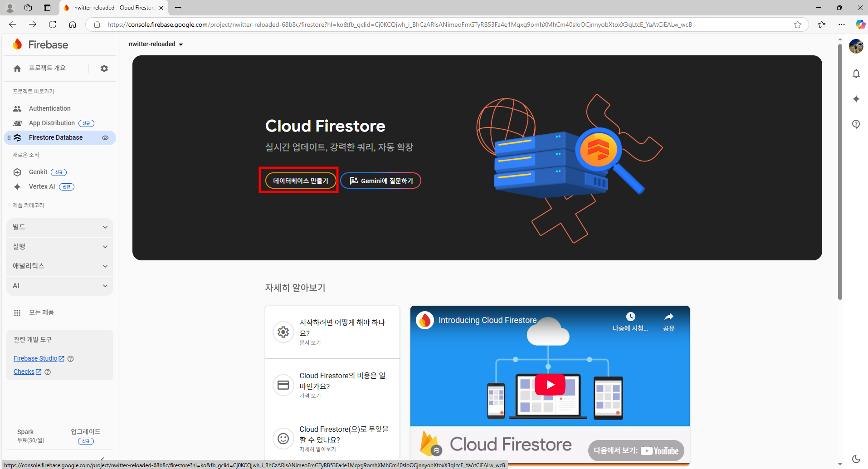This screenshot has height=469, width=868.
Task: Click the credit card icon on 비용 card
Action: pyautogui.click(x=283, y=385)
